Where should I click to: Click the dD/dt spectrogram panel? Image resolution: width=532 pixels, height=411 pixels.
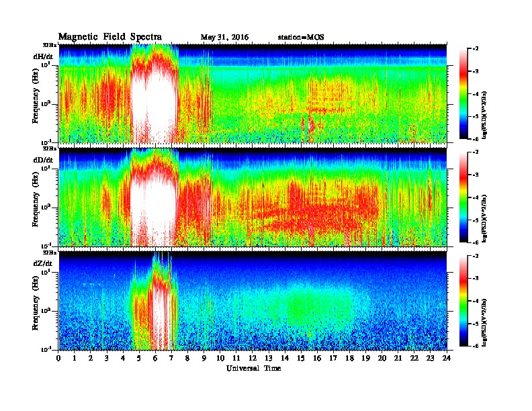253,197
